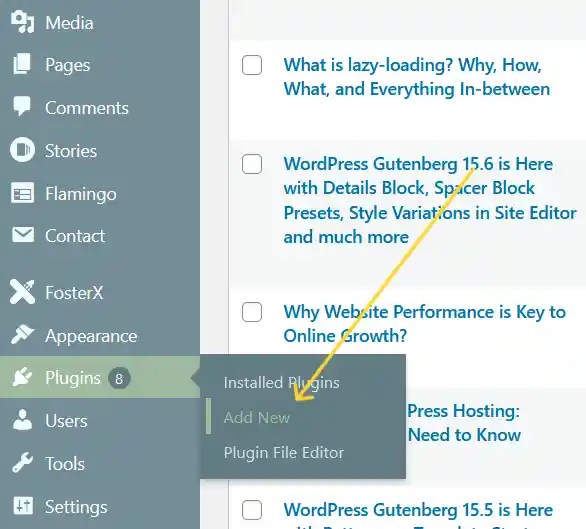Click the Contact envelope icon
The image size is (586, 529).
[23, 235]
